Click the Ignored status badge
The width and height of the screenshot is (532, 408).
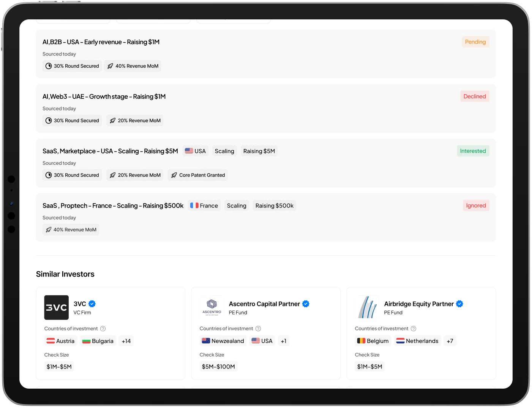[476, 206]
